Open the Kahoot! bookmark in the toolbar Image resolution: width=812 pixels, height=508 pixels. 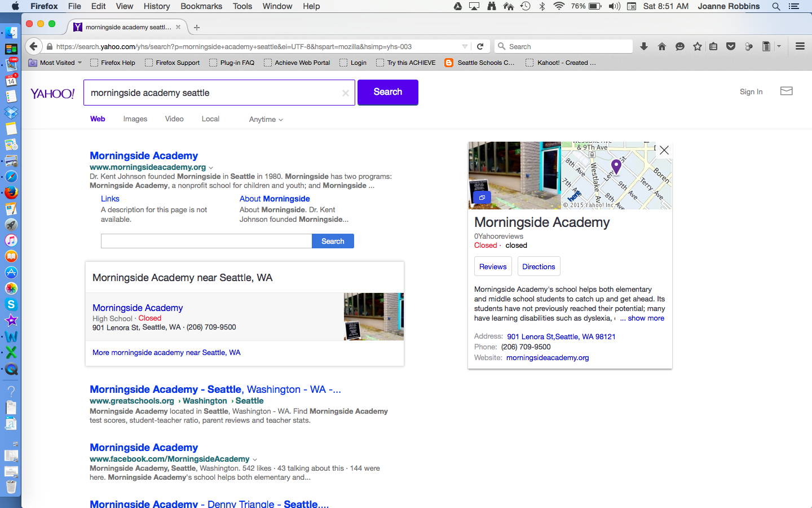tap(561, 63)
